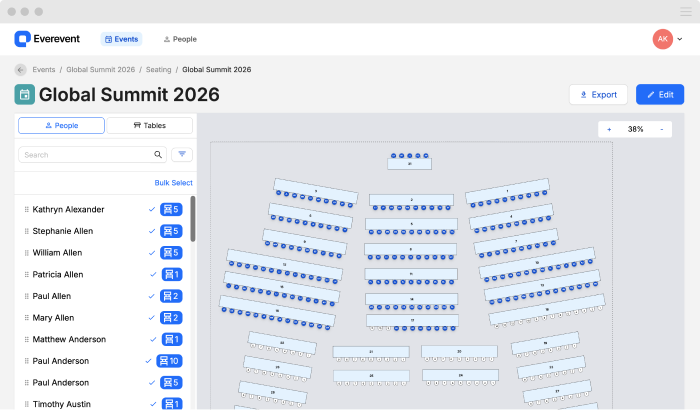Grab the drag handle for Timothy Austin
700x410 pixels.
click(26, 404)
